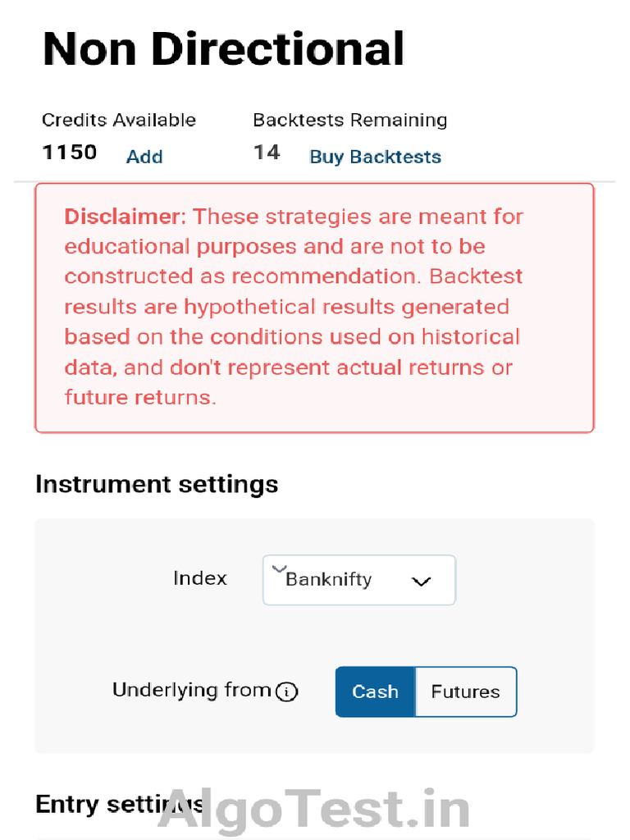Click the 1150 credits value
The height and width of the screenshot is (840, 630).
pyautogui.click(x=69, y=153)
